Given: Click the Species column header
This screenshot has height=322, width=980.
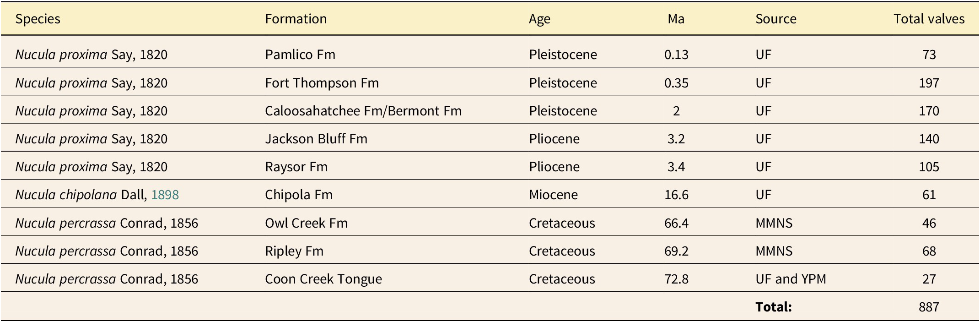Looking at the screenshot, I should (38, 19).
